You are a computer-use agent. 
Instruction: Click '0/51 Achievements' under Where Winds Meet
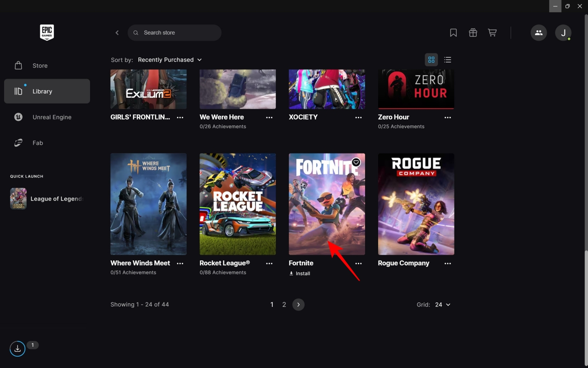tap(133, 272)
